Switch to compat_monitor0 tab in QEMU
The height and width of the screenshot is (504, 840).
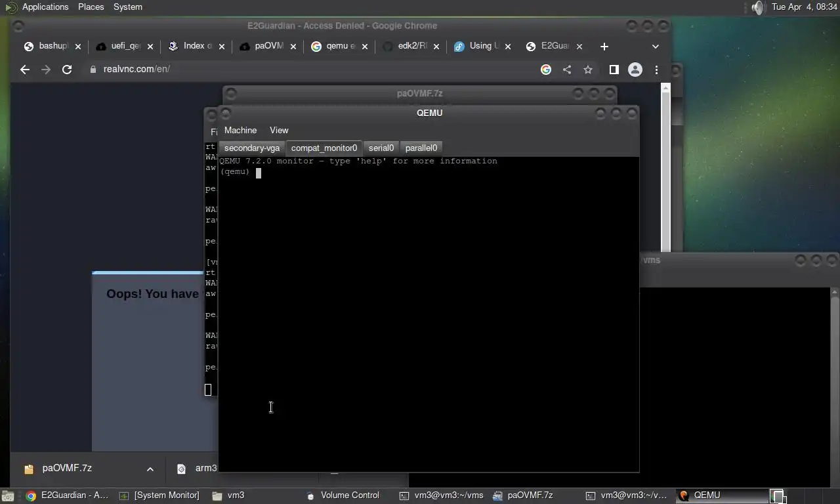324,148
